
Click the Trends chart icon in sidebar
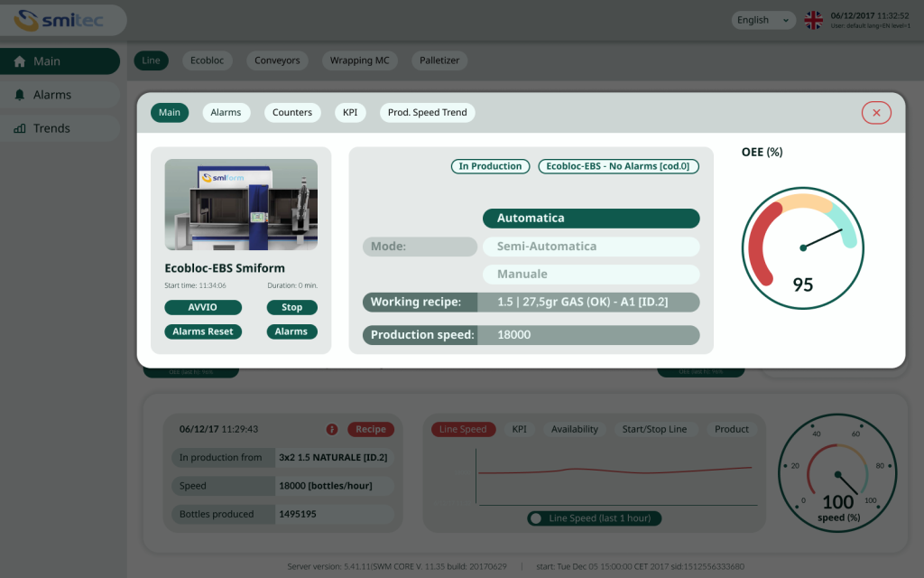tap(20, 128)
